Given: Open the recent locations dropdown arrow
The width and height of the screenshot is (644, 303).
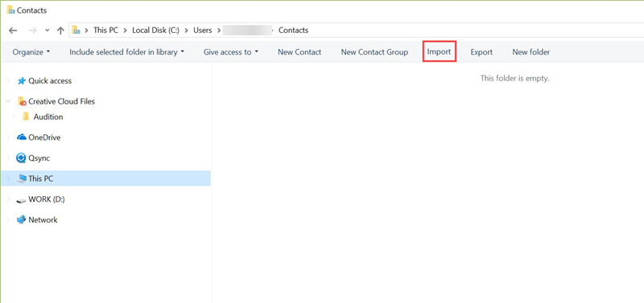Looking at the screenshot, I should coord(47,31).
